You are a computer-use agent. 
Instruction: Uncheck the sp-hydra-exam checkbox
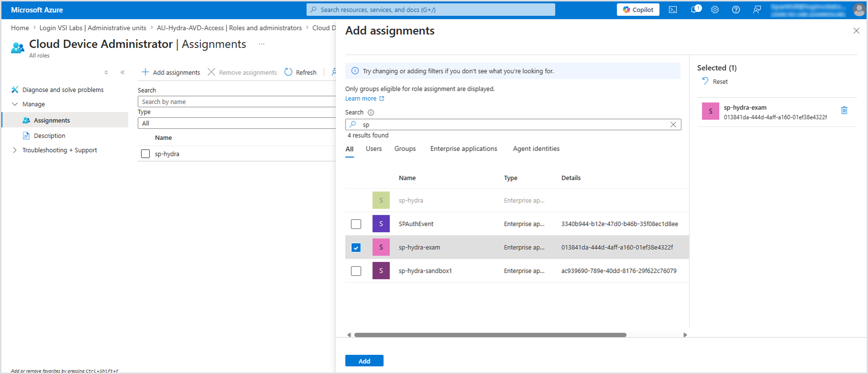pyautogui.click(x=356, y=248)
